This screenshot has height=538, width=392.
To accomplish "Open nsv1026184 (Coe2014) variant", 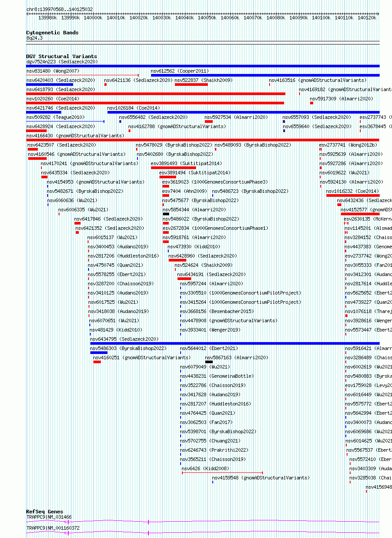I will (134, 108).
